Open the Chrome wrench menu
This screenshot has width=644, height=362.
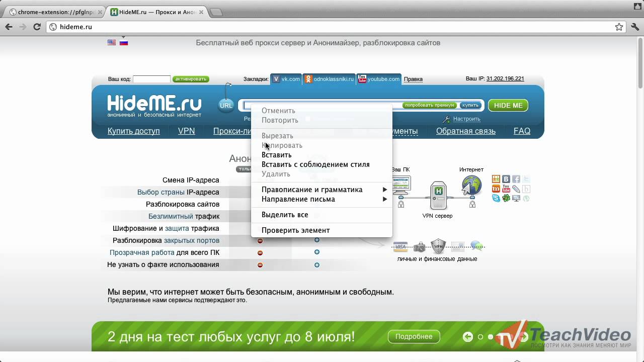(635, 27)
